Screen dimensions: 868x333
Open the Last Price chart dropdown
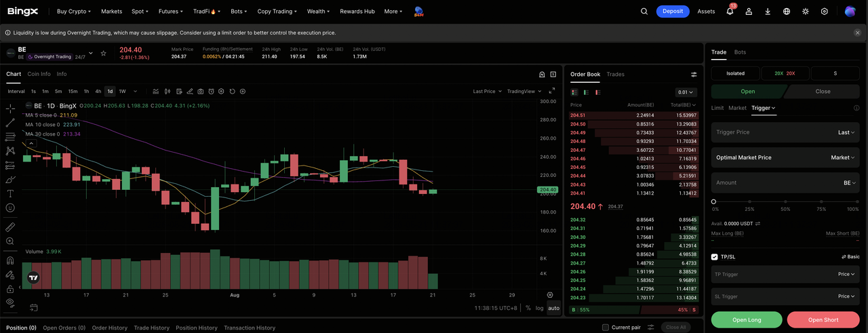pyautogui.click(x=487, y=91)
